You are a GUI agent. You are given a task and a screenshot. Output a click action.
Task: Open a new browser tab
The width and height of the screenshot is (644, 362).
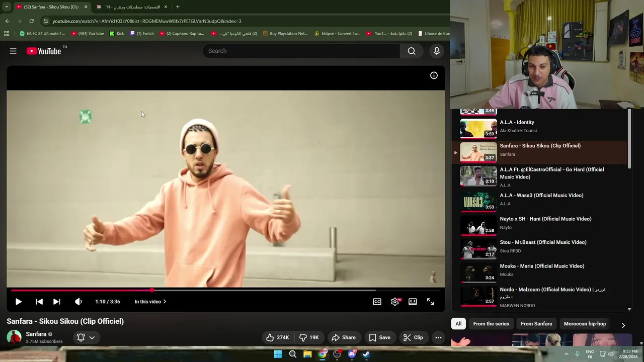pyautogui.click(x=178, y=7)
